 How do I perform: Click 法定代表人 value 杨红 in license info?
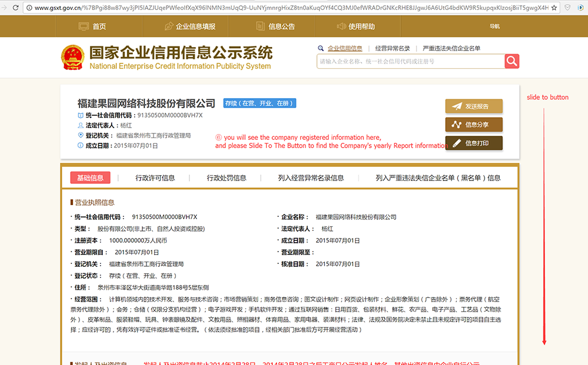[327, 229]
